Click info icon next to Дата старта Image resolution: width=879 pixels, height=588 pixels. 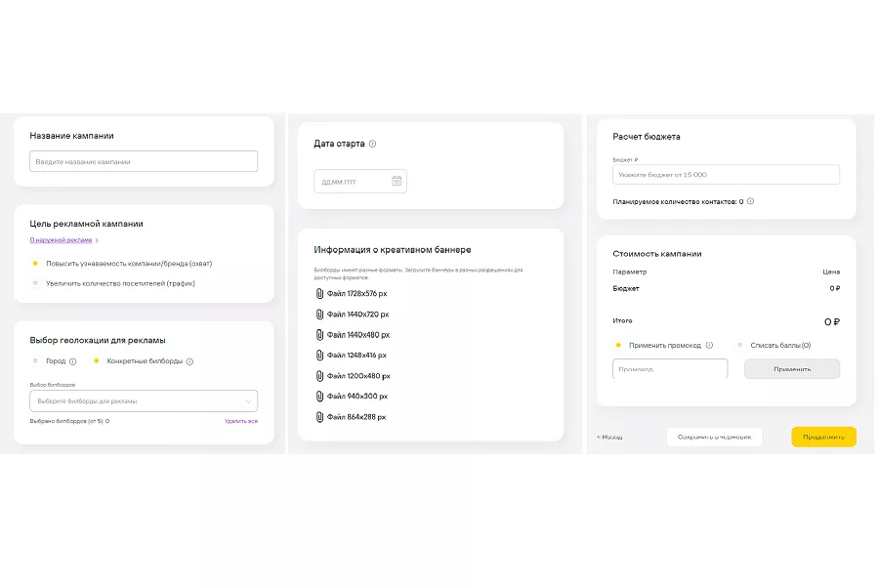click(373, 144)
